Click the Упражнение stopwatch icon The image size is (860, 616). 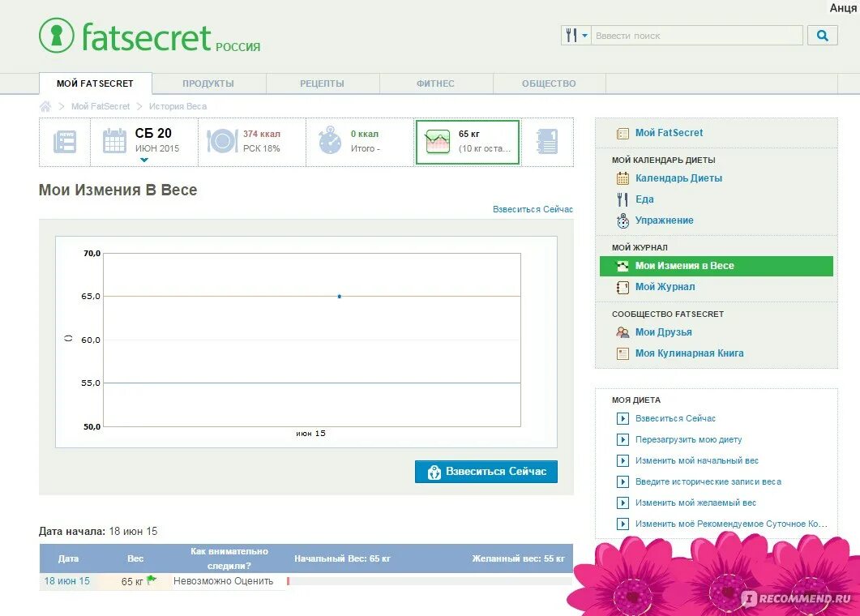[x=623, y=220]
